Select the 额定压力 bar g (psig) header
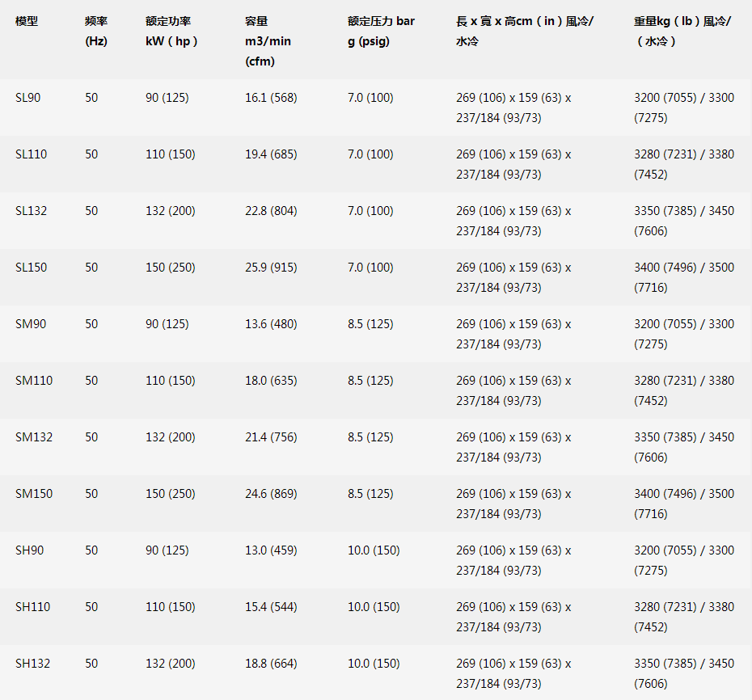This screenshot has width=752, height=700. pos(381,31)
